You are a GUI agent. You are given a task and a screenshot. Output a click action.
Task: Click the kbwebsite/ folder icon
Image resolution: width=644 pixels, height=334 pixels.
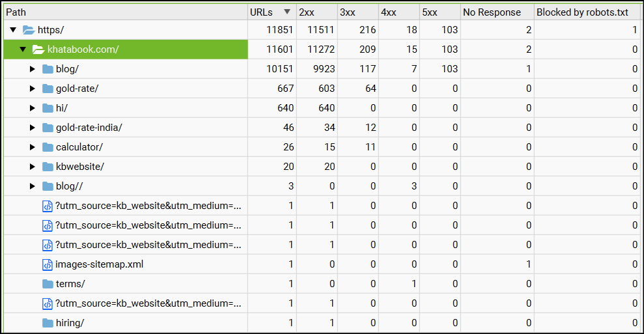48,167
